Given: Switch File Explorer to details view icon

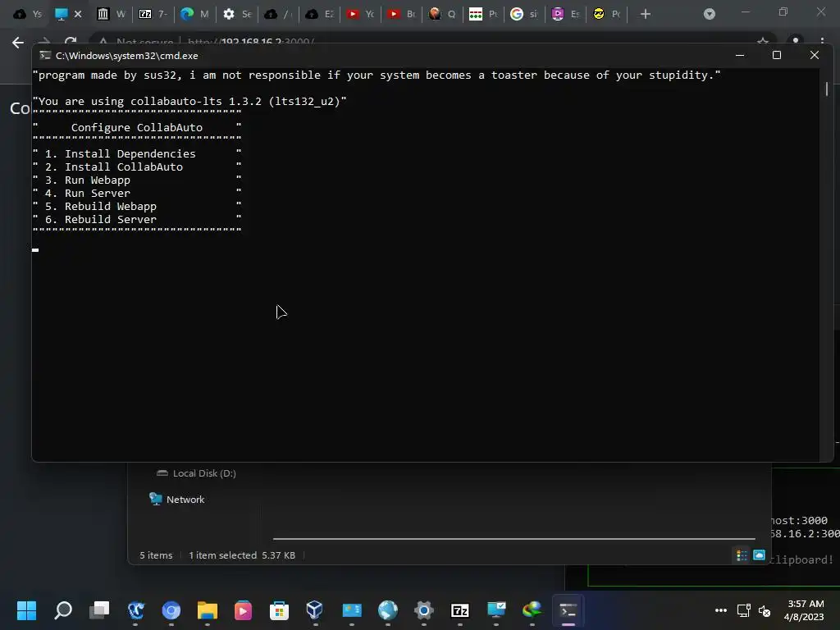Looking at the screenshot, I should tap(742, 555).
